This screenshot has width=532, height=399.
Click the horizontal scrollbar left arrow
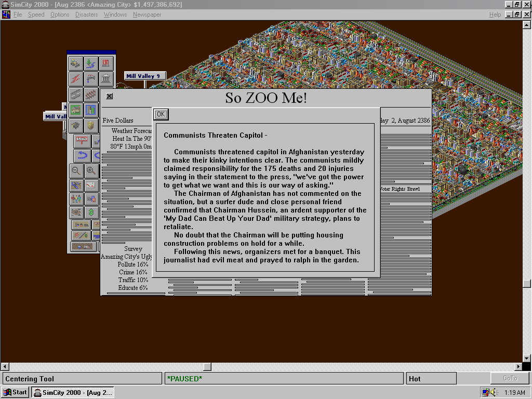(5, 367)
